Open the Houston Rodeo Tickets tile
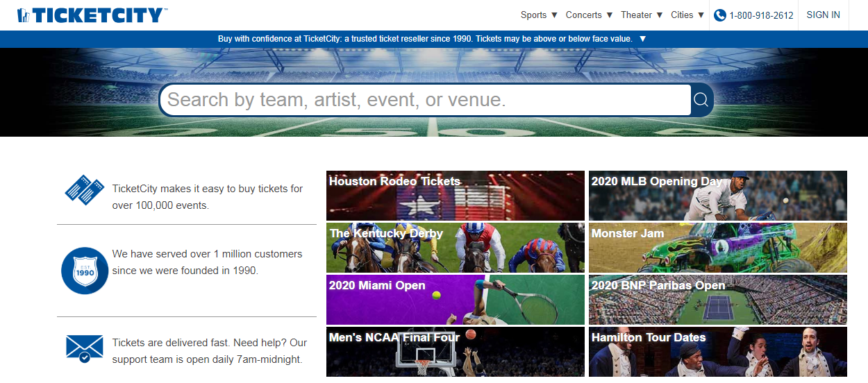Viewport: 868px width, 383px height. click(456, 196)
